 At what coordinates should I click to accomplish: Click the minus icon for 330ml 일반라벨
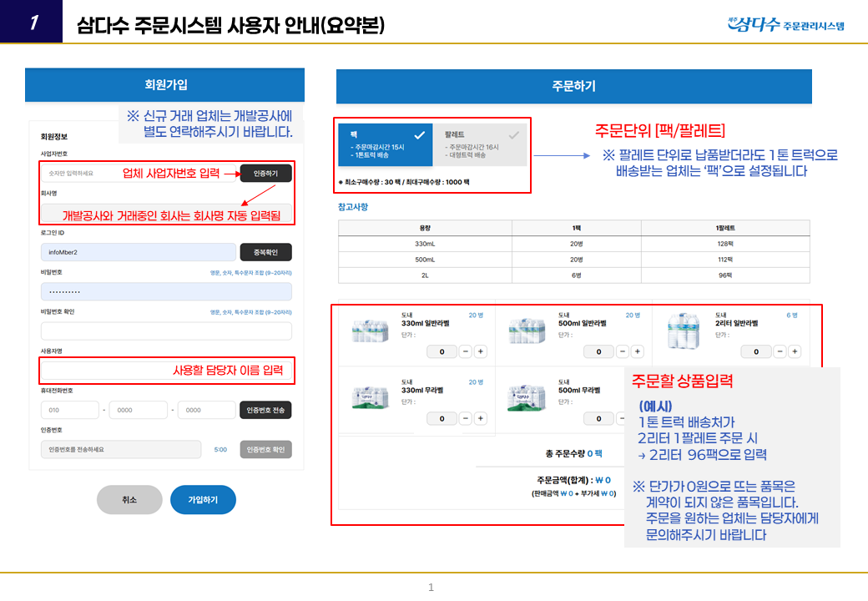tap(465, 351)
